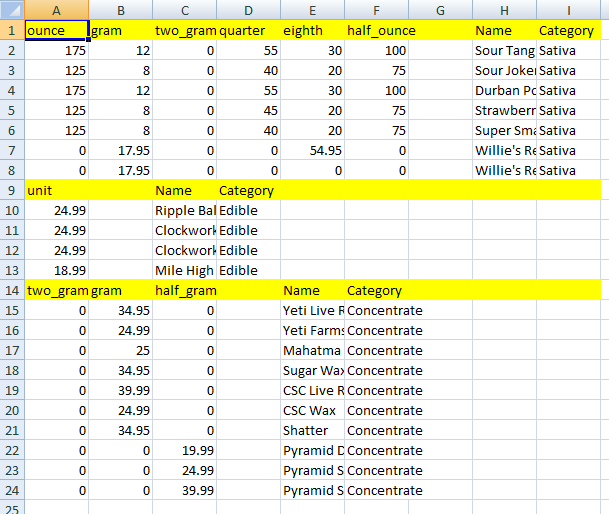Select the 'Sour Joke' name cell
This screenshot has height=514, width=609.
505,70
